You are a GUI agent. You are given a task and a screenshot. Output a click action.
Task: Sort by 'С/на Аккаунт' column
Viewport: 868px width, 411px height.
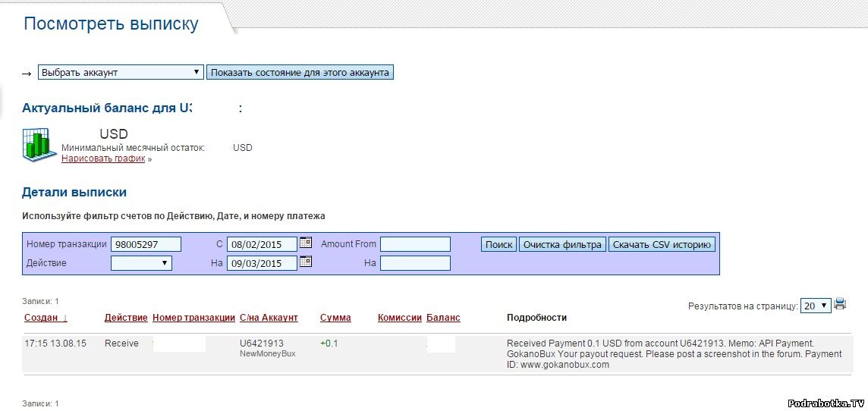(x=269, y=318)
